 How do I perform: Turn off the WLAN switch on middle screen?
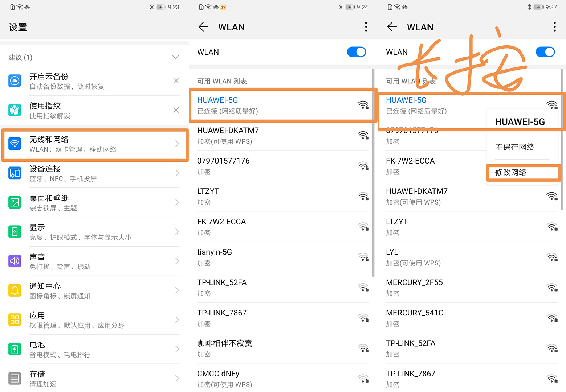coord(356,52)
